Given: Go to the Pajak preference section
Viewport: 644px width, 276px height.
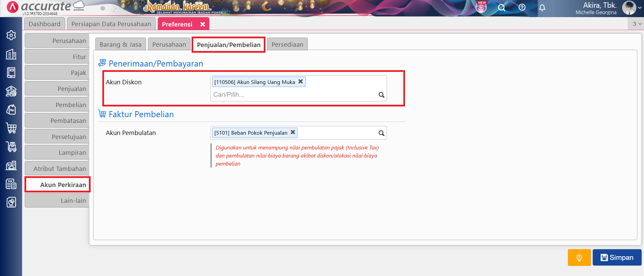Looking at the screenshot, I should tap(57, 73).
